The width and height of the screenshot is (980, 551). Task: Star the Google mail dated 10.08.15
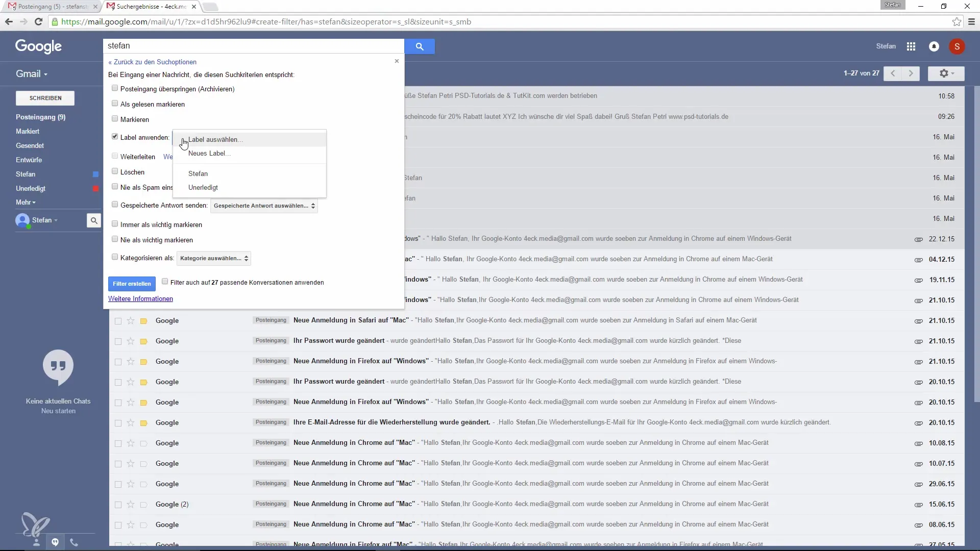(x=131, y=443)
